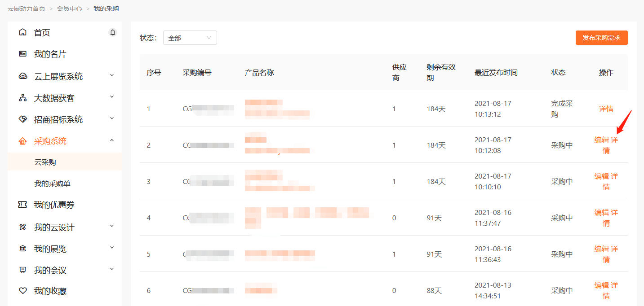
Task: Open the notification bell icon
Action: tap(112, 32)
